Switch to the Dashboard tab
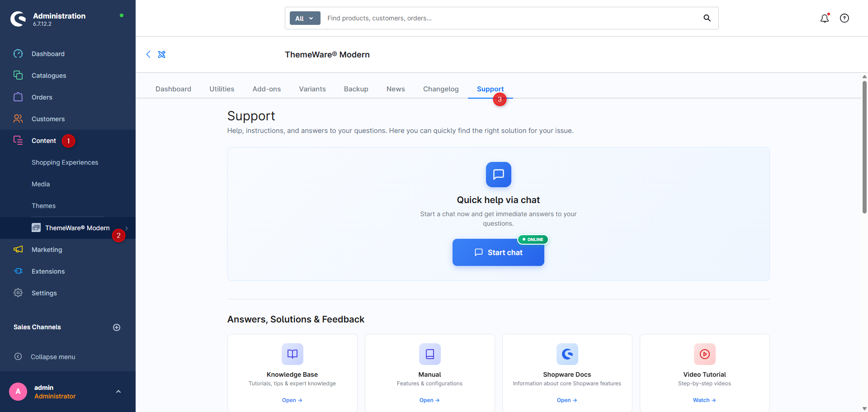The image size is (868, 412). (173, 89)
